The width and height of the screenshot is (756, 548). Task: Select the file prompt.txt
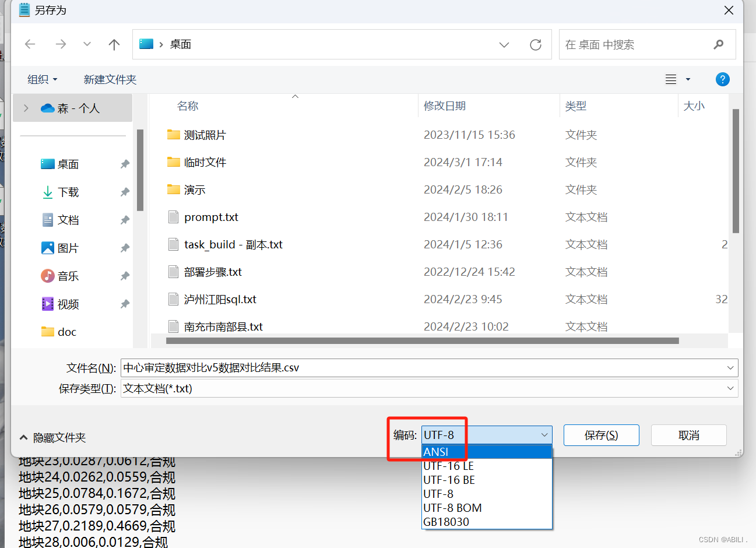click(211, 217)
